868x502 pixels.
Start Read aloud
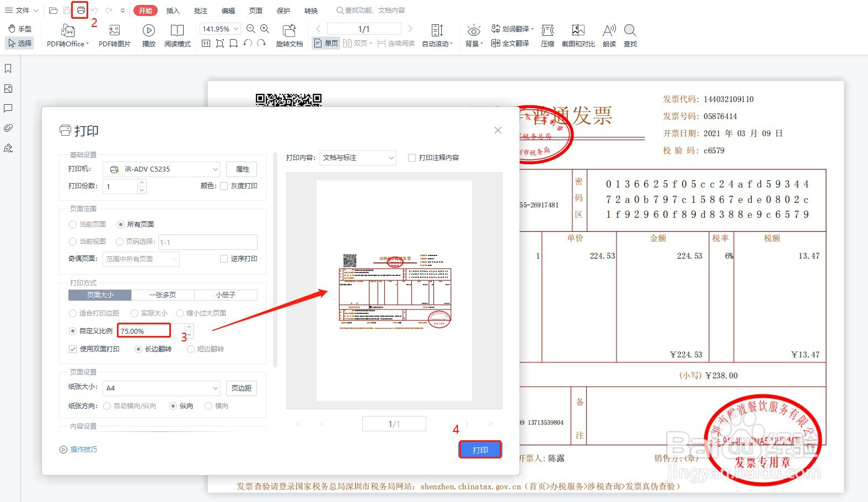[x=609, y=35]
